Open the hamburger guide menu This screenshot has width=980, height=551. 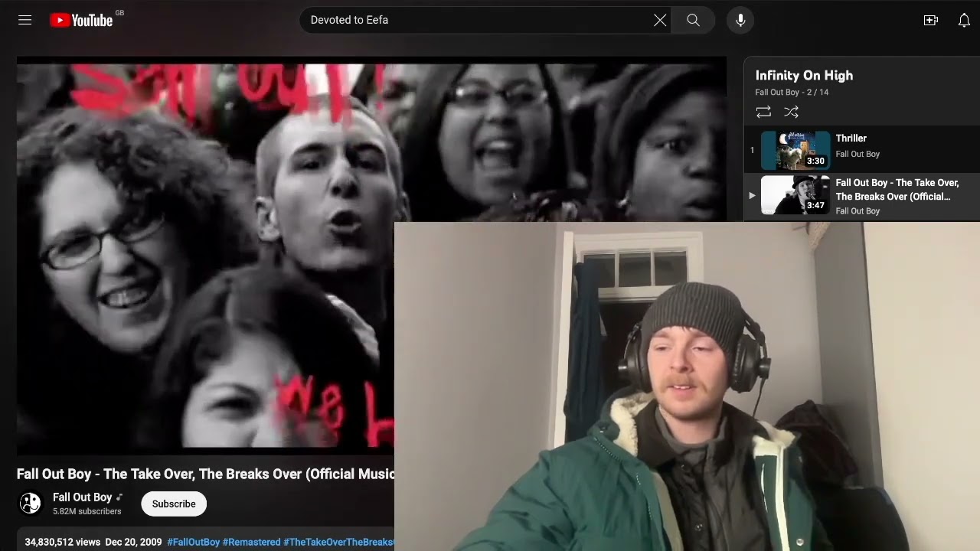pos(24,20)
